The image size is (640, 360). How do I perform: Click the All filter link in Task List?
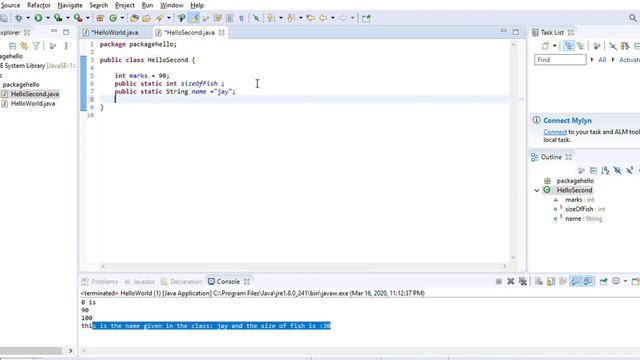[x=602, y=60]
